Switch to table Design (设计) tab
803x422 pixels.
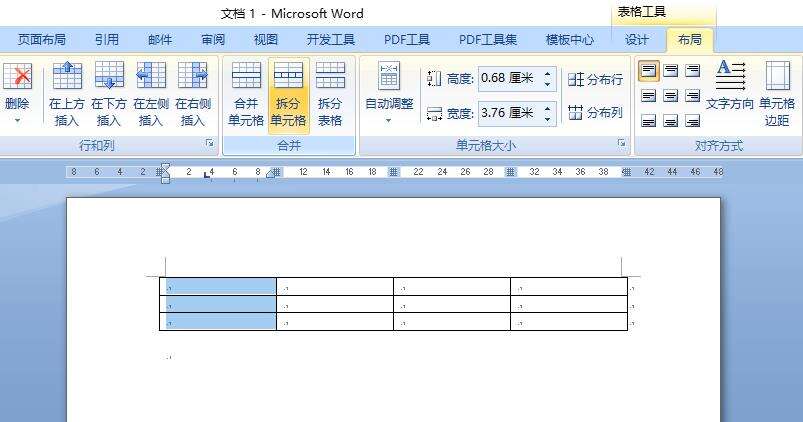[x=637, y=39]
